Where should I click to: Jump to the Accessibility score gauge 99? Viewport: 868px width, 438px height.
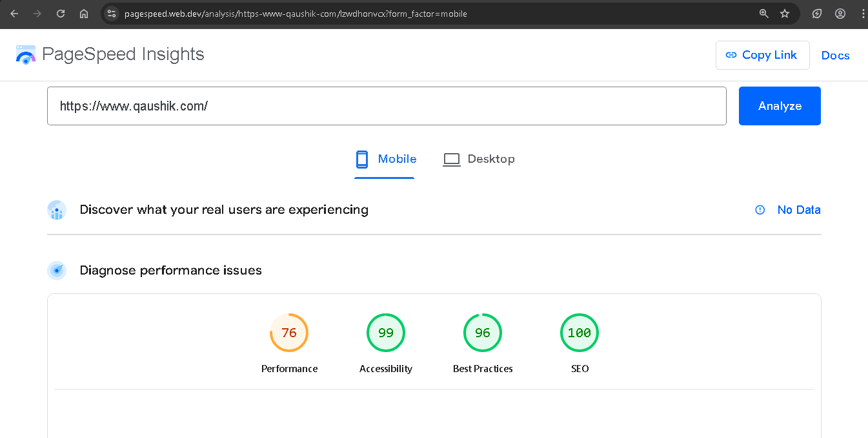[386, 333]
